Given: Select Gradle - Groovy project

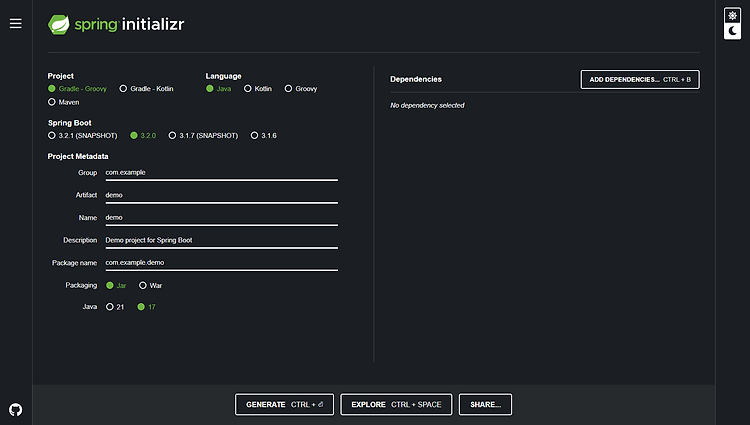Looking at the screenshot, I should [77, 88].
